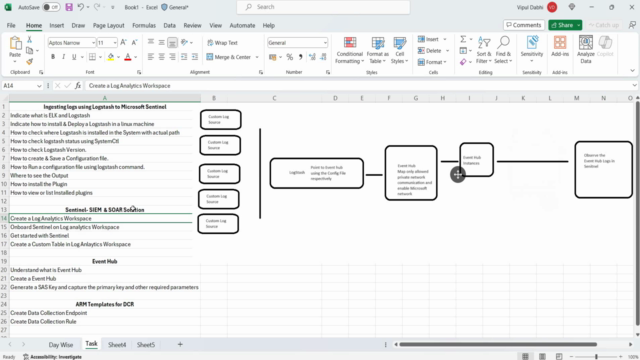Click the green Share button

tap(562, 25)
